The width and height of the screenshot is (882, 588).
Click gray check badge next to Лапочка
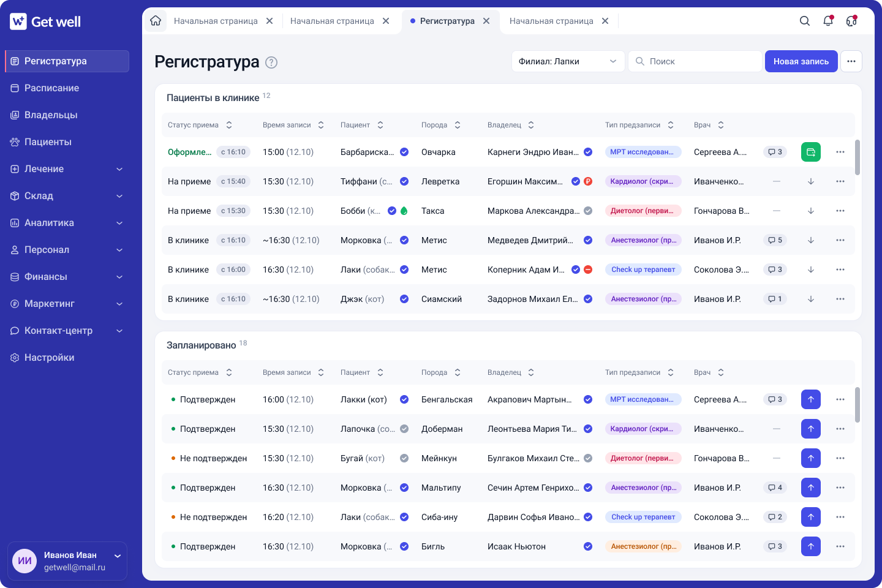pos(404,429)
